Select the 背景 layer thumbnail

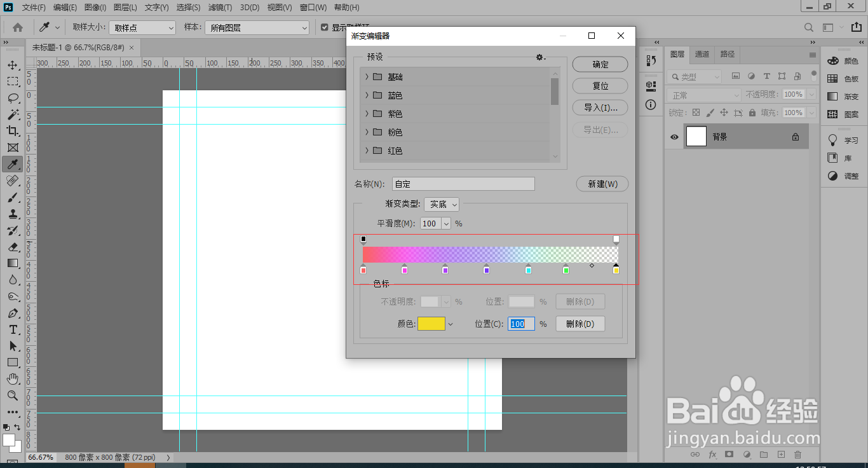coord(696,137)
